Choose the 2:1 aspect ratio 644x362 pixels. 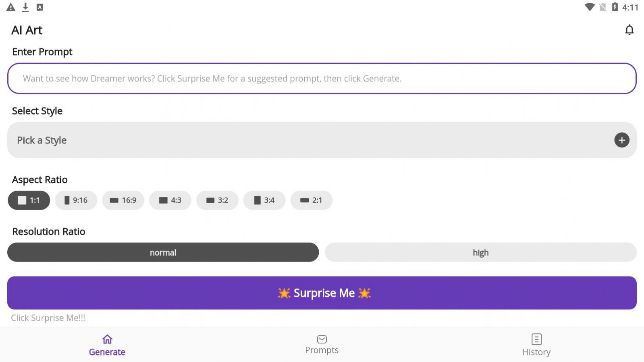311,200
